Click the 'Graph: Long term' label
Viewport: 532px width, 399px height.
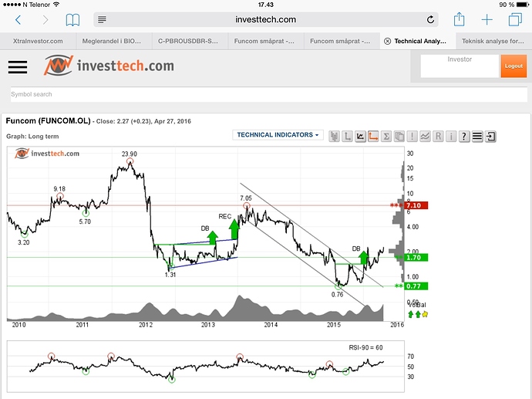tap(32, 137)
